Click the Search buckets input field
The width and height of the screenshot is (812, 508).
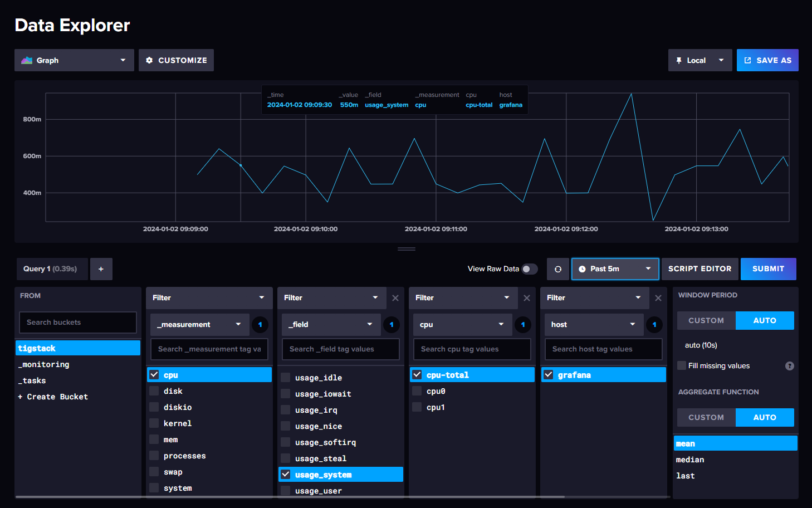click(77, 322)
